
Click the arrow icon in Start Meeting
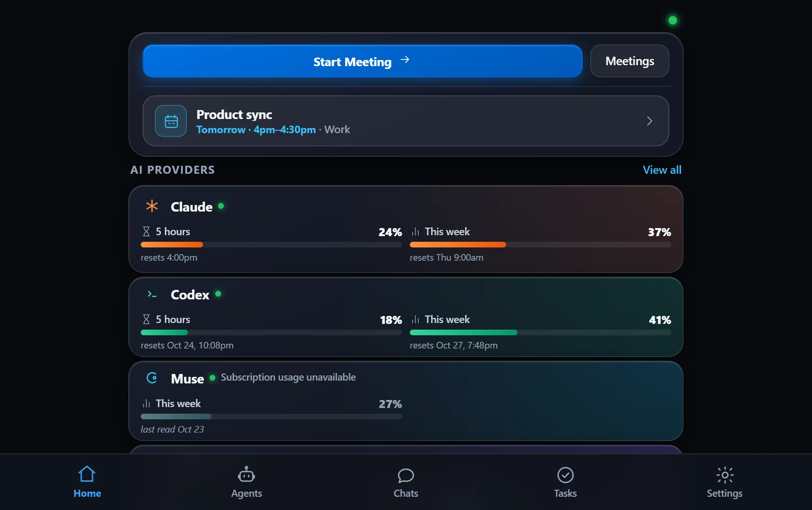[405, 60]
